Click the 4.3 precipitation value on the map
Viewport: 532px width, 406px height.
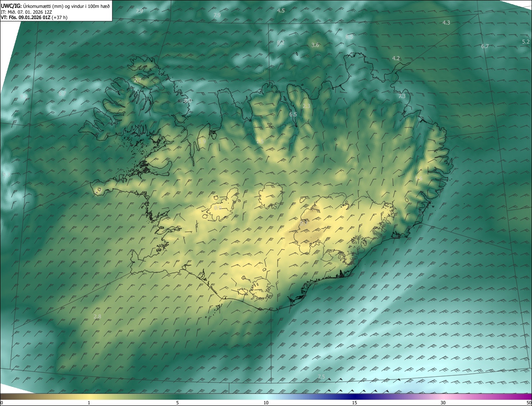click(x=446, y=22)
